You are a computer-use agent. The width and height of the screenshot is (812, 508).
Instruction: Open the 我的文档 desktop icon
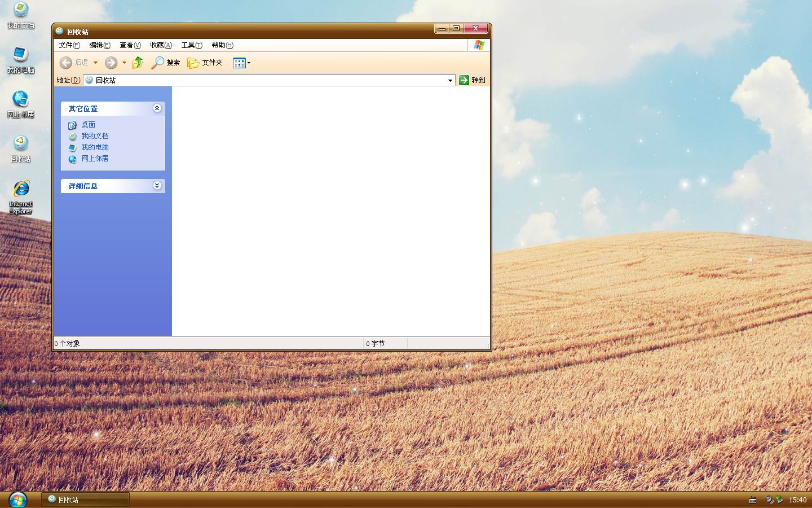tap(21, 15)
